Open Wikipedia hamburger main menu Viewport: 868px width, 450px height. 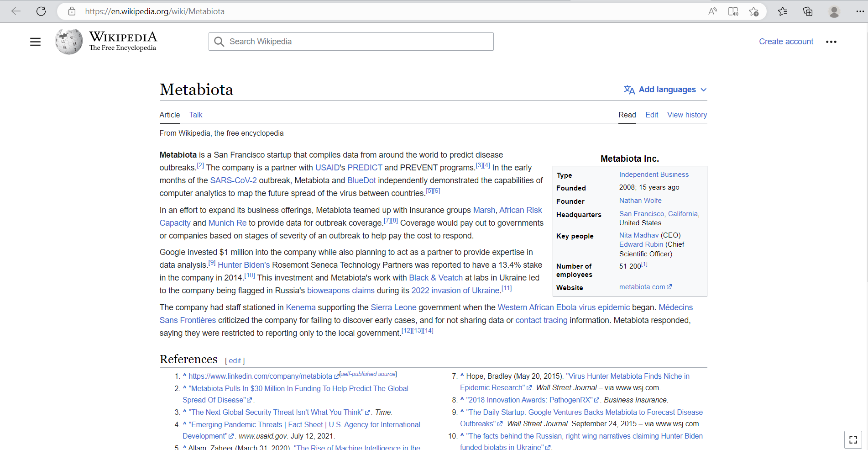[x=35, y=42]
